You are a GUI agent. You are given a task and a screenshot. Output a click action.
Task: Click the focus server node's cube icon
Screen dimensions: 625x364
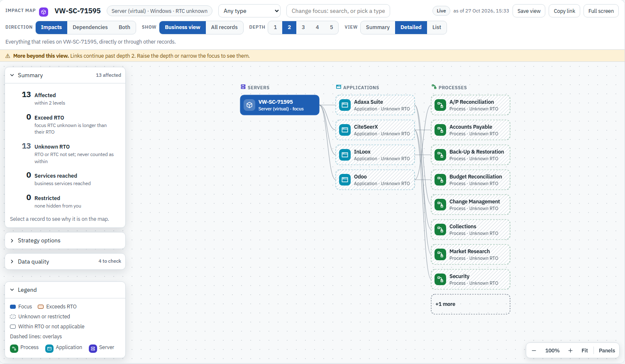[249, 105]
